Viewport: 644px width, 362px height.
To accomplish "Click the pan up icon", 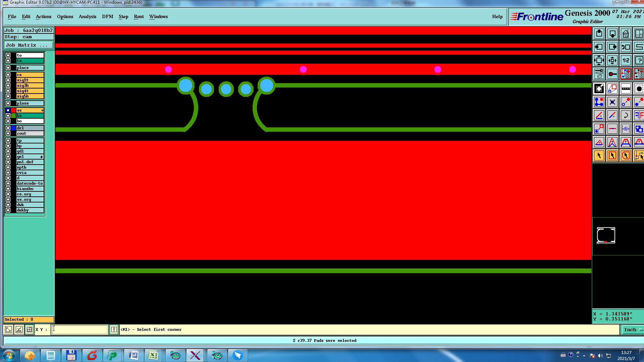I will (599, 34).
